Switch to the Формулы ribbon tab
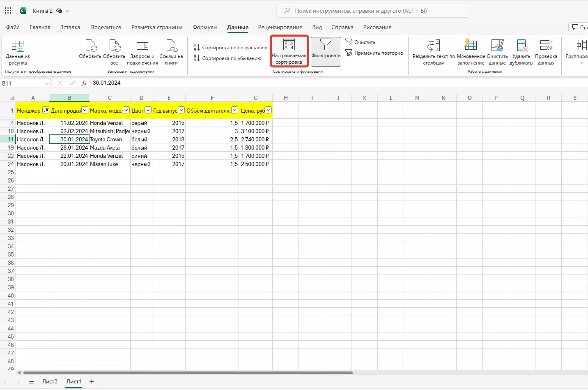 pyautogui.click(x=205, y=28)
